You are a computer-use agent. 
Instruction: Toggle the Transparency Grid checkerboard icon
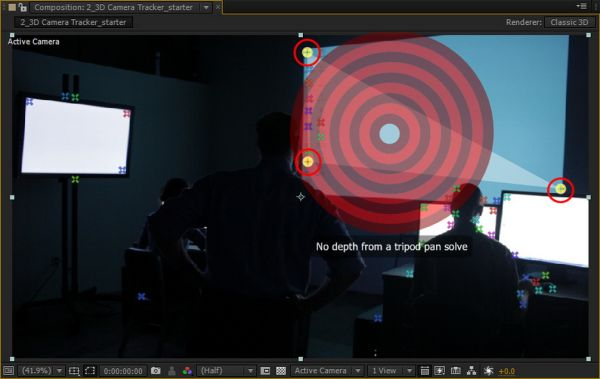click(281, 371)
